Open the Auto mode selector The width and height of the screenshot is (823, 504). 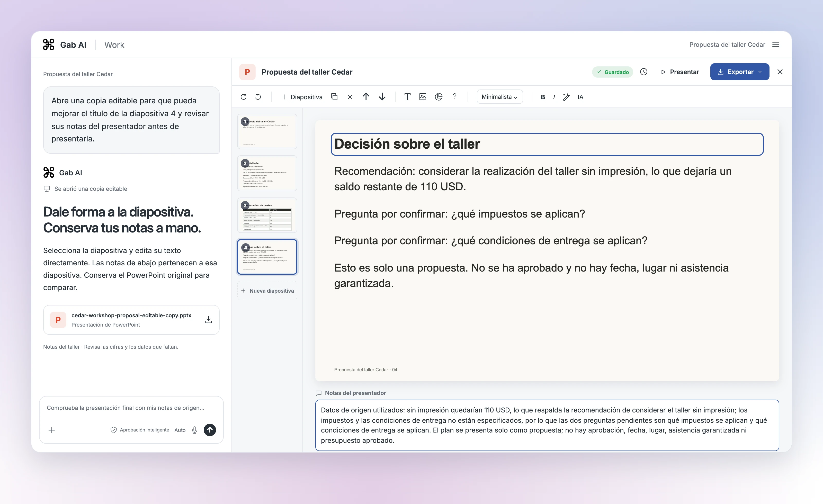180,430
